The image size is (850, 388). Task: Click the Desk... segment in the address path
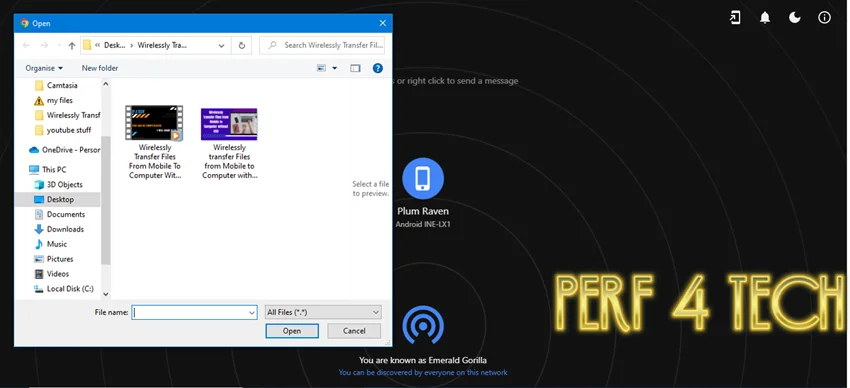pos(115,46)
